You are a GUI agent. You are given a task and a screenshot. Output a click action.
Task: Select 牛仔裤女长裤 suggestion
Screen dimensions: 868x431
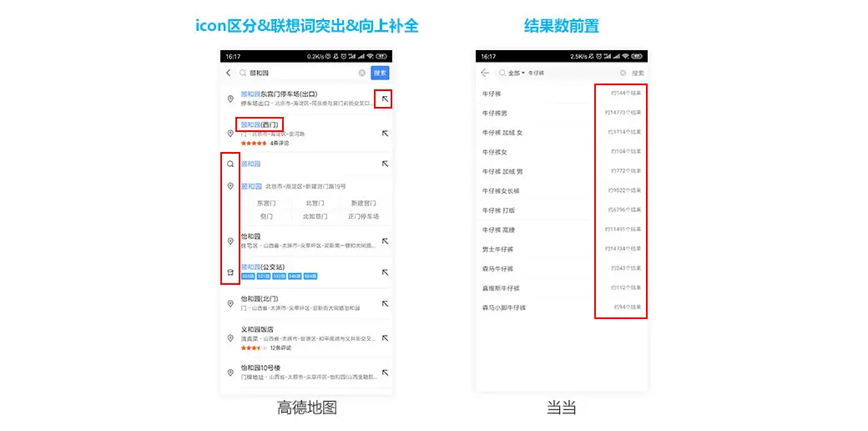point(501,191)
